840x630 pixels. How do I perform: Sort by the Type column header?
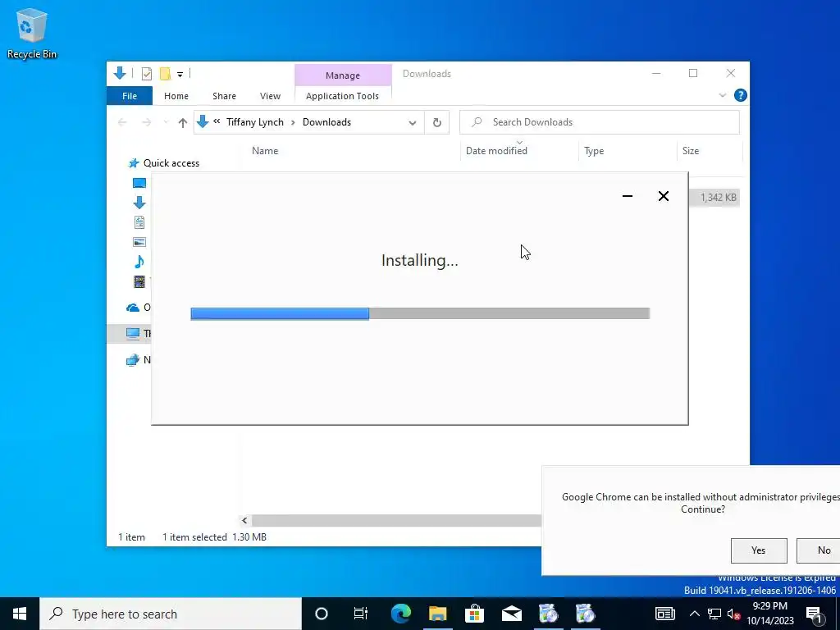coord(594,151)
